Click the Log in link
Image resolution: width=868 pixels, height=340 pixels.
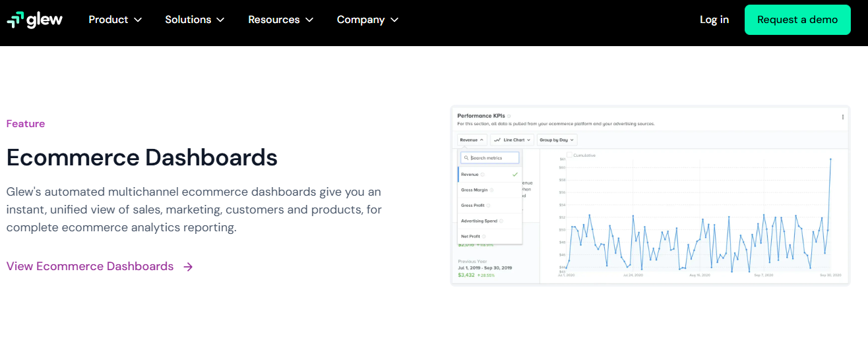[x=714, y=20]
